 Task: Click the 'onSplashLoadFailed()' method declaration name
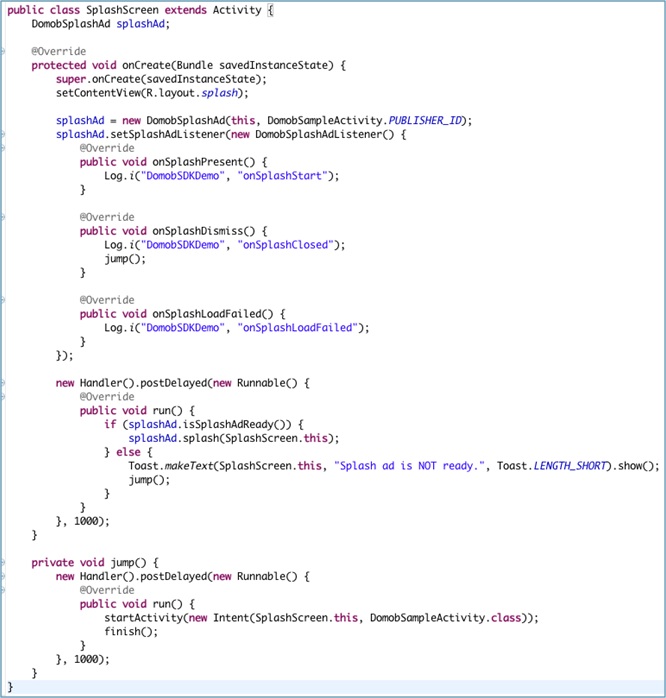[213, 314]
